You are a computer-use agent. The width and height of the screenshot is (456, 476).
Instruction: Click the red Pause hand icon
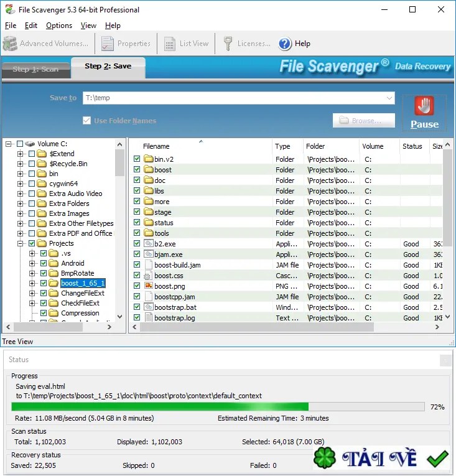[x=424, y=106]
